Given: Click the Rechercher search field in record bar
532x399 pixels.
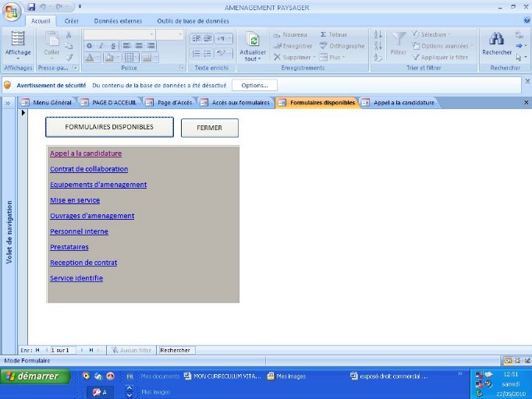Looking at the screenshot, I should [x=176, y=350].
